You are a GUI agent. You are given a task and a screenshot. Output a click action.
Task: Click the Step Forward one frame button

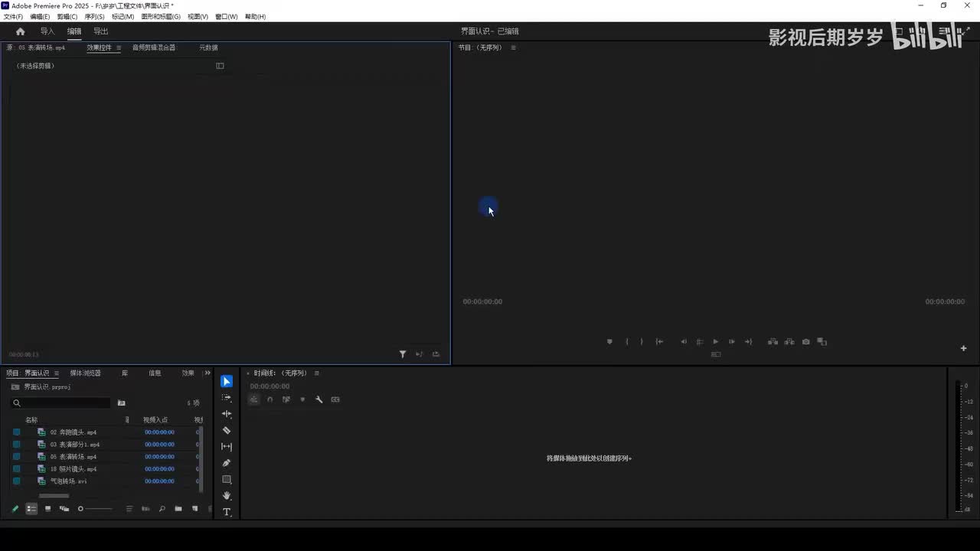732,342
